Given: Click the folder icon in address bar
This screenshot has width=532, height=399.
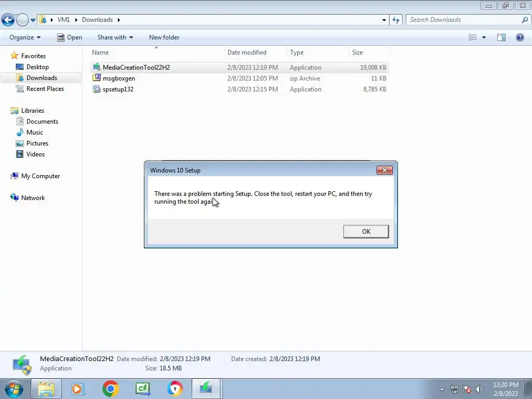Looking at the screenshot, I should 43,20.
